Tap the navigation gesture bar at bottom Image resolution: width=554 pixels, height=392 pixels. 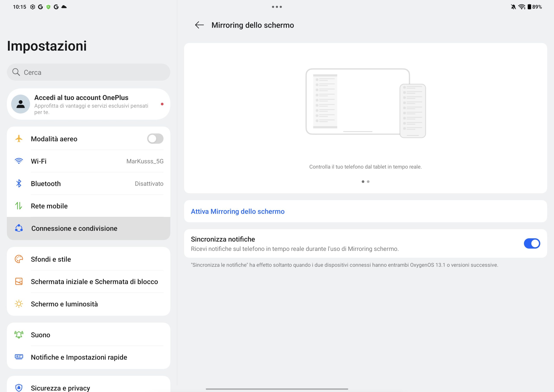[x=277, y=389]
